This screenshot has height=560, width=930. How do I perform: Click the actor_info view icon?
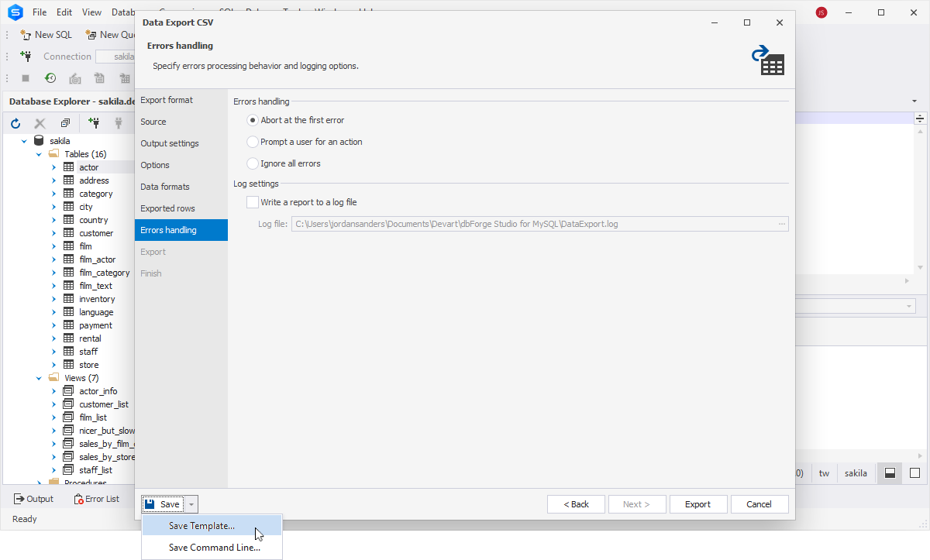[68, 391]
